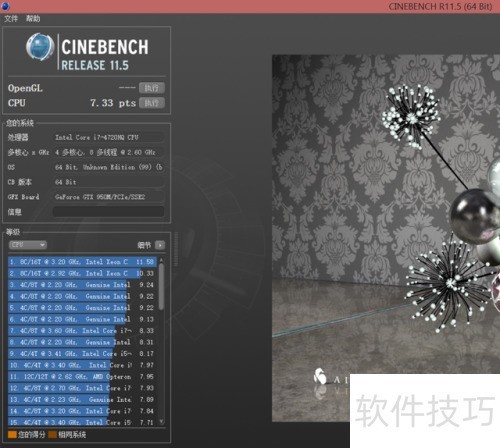Click the panel divider grip handle
Image resolution: width=500 pixels, height=448 pixels.
176,249
